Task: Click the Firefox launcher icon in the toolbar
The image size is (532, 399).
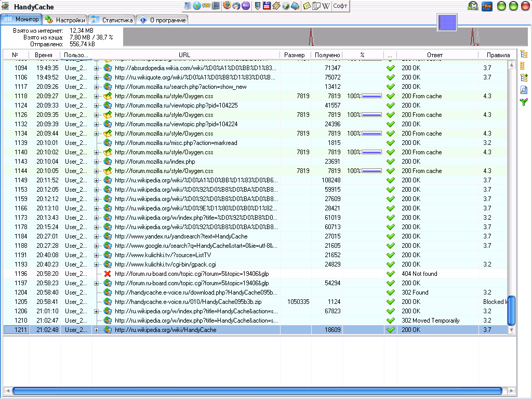Action: 227,5
